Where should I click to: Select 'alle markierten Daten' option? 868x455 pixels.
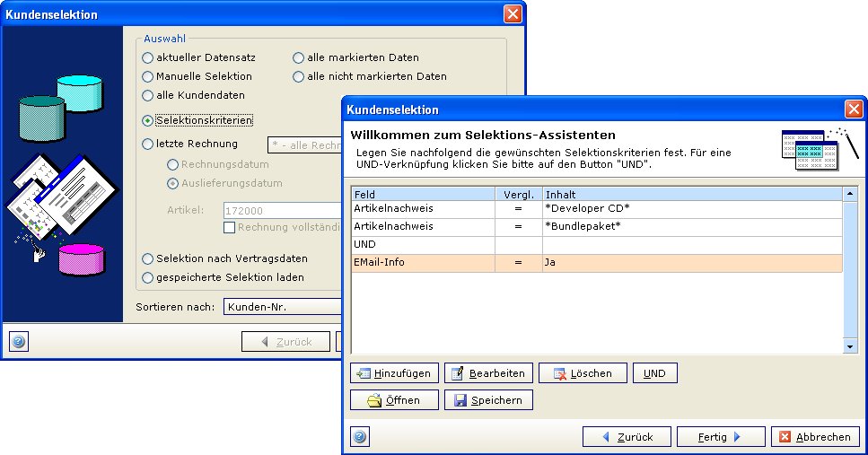click(299, 57)
